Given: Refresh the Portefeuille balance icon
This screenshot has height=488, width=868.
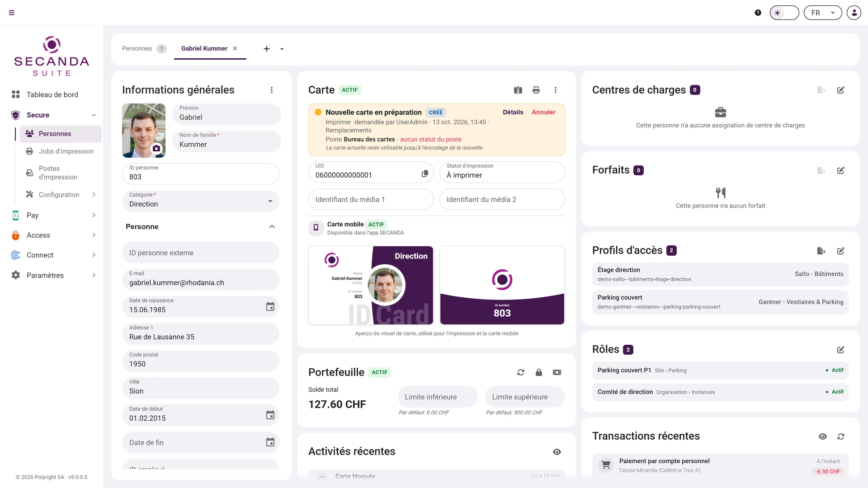Looking at the screenshot, I should coord(521,372).
